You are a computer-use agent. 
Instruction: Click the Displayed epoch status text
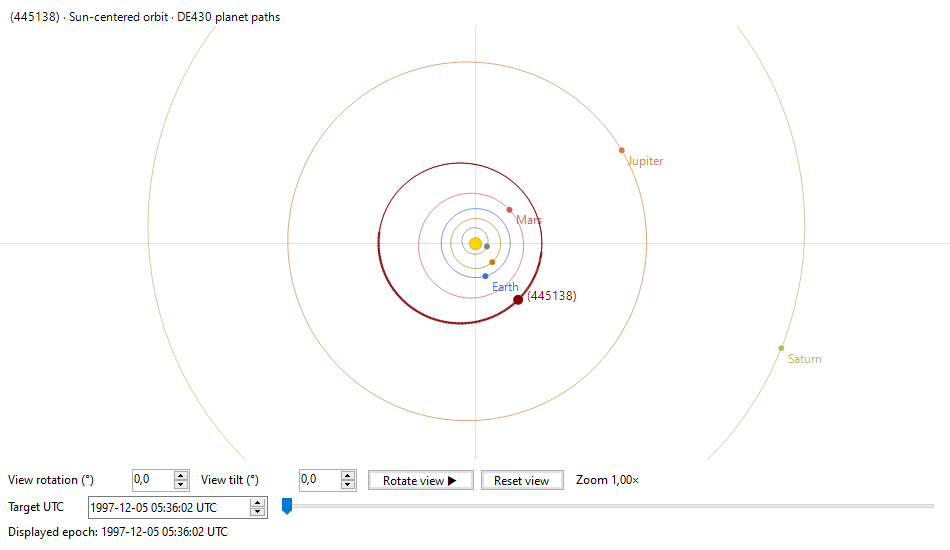pos(118,532)
